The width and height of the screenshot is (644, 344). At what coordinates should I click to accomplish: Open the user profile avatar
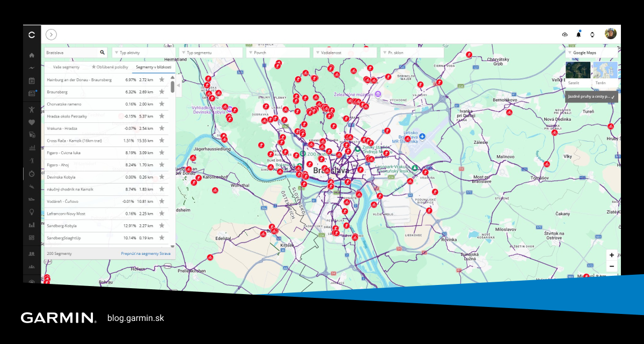[610, 34]
